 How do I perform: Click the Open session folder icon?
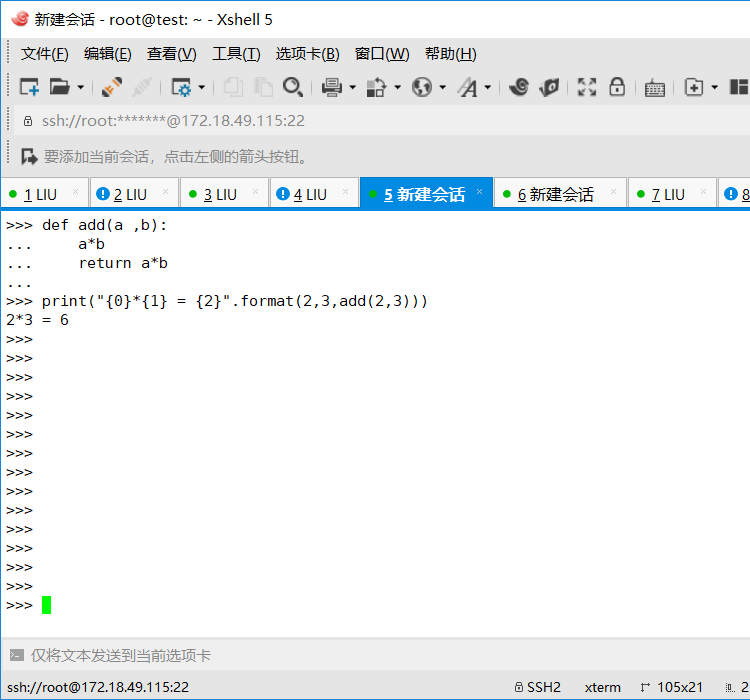[60, 87]
